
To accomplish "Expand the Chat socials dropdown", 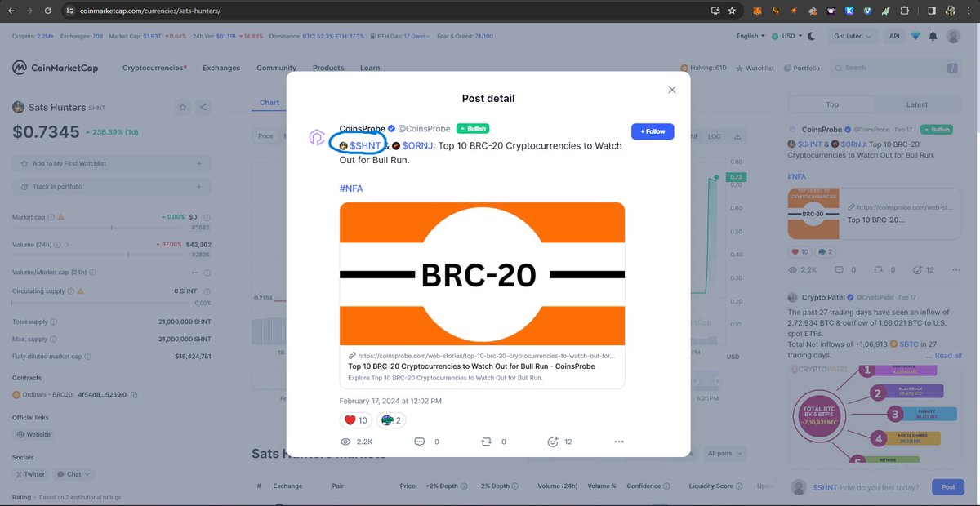I will click(x=73, y=473).
